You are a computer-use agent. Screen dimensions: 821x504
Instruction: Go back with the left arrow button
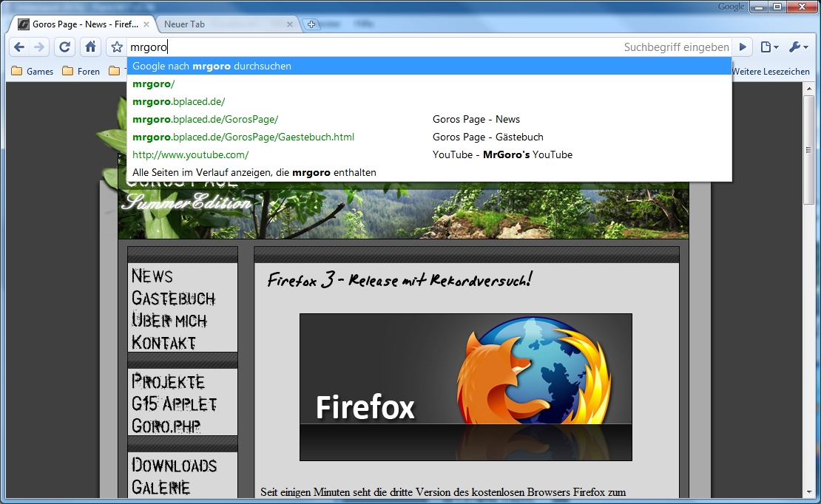coord(19,47)
